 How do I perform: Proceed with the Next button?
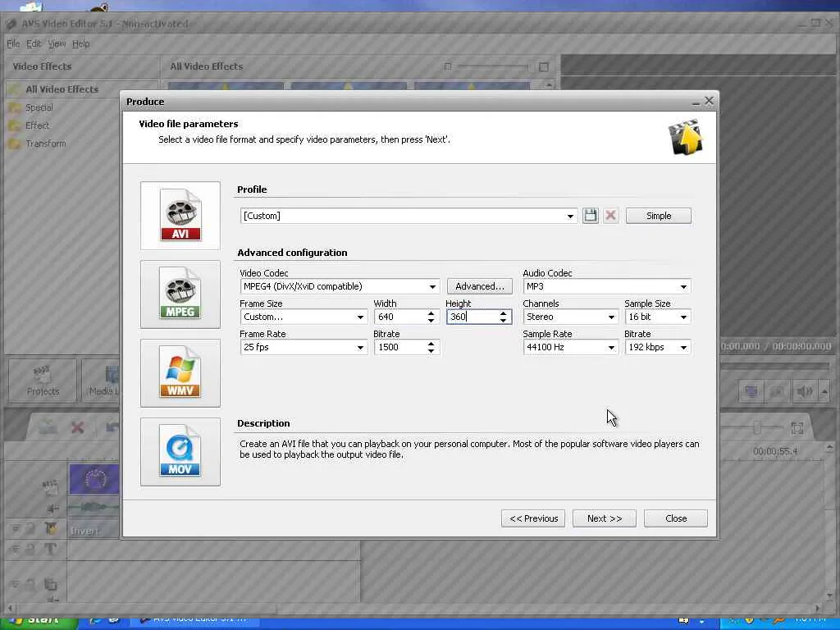tap(605, 518)
